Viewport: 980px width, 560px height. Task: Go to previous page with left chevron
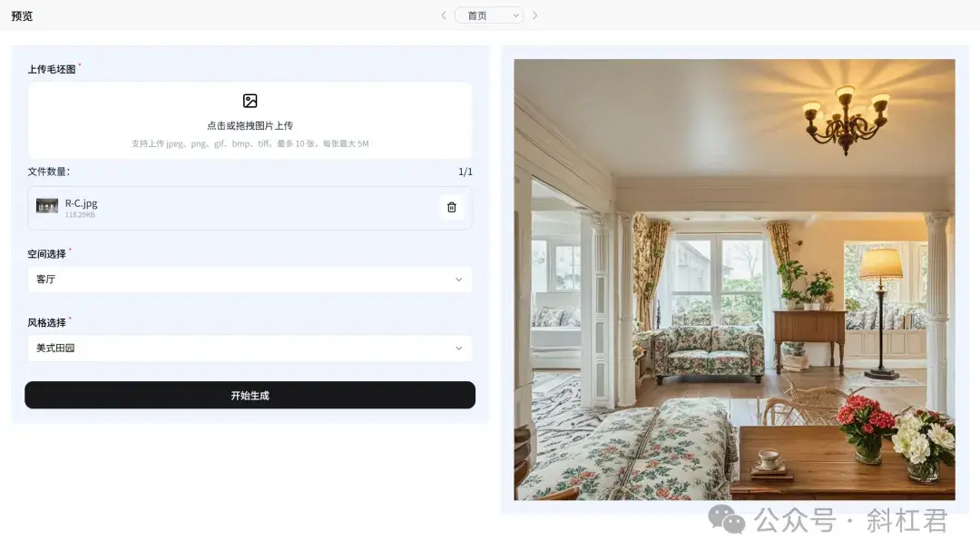point(444,15)
